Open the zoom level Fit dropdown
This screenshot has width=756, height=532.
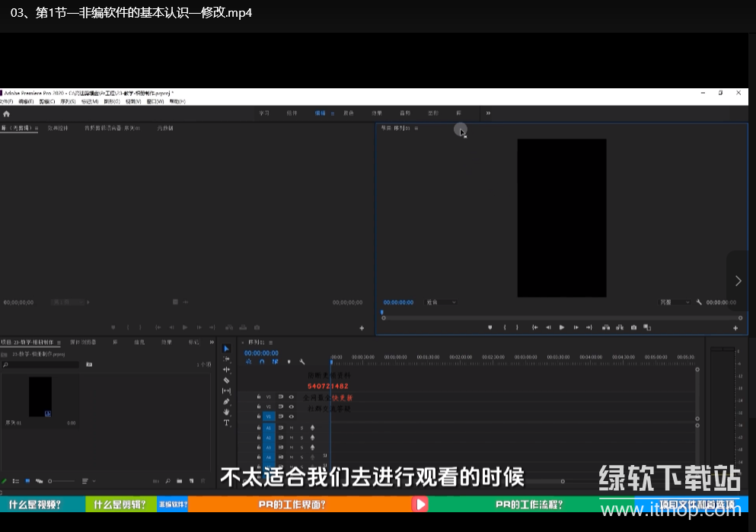tap(441, 302)
